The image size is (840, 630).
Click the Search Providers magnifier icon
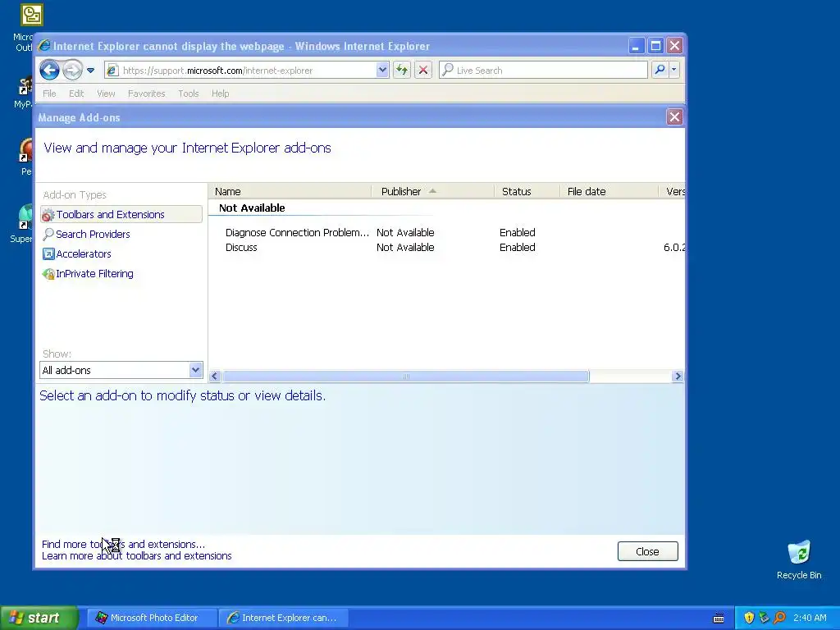point(48,234)
